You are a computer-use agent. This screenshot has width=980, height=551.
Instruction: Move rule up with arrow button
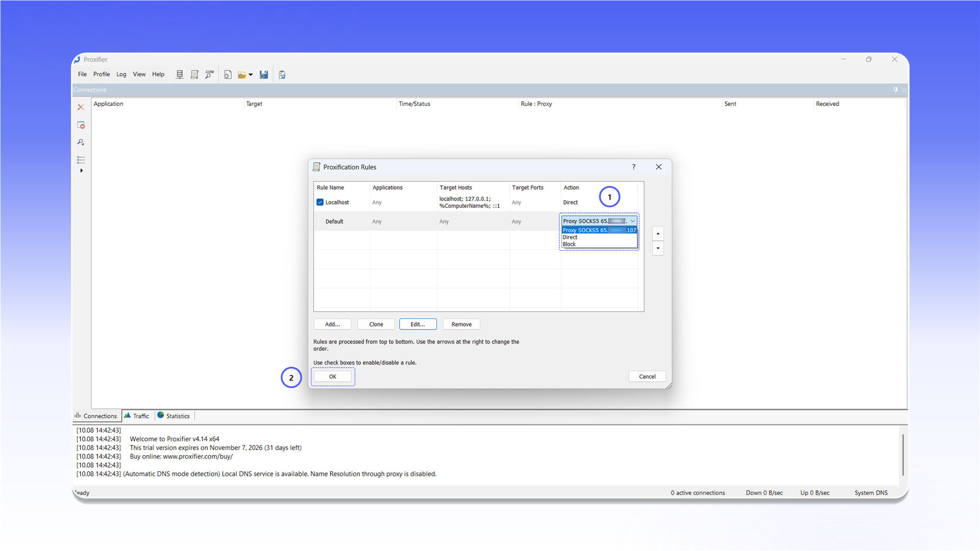point(658,234)
